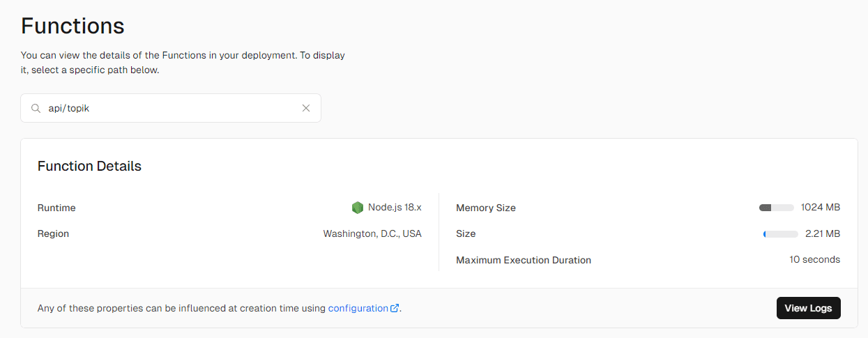Click the 10 seconds duration value
The width and height of the screenshot is (868, 338).
coord(814,260)
